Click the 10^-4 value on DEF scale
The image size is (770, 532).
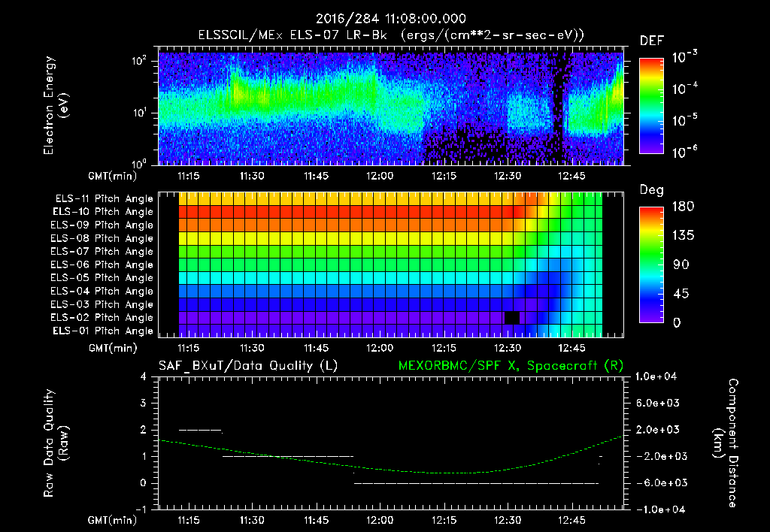click(x=684, y=89)
